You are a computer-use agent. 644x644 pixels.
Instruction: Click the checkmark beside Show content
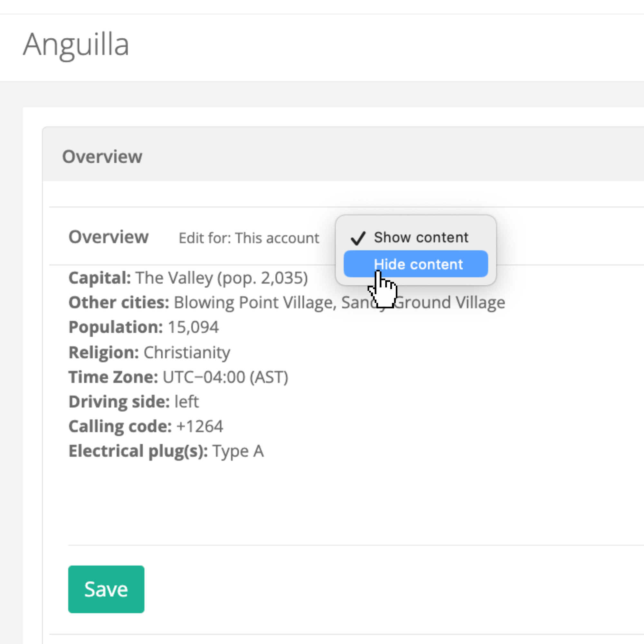(358, 238)
